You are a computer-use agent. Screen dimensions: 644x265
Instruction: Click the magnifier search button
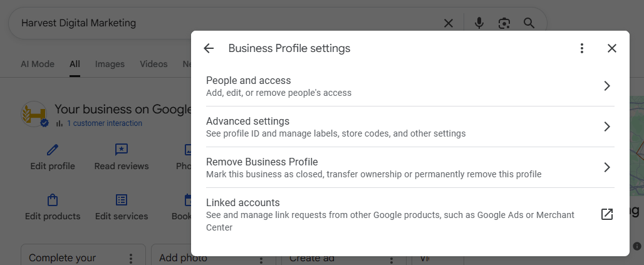click(529, 23)
